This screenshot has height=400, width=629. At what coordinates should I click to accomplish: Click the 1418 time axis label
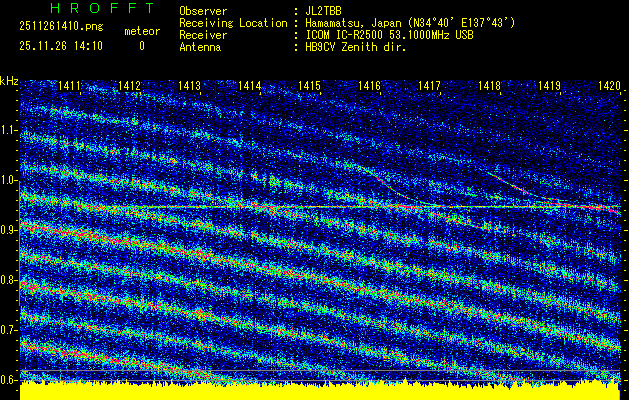[x=489, y=87]
